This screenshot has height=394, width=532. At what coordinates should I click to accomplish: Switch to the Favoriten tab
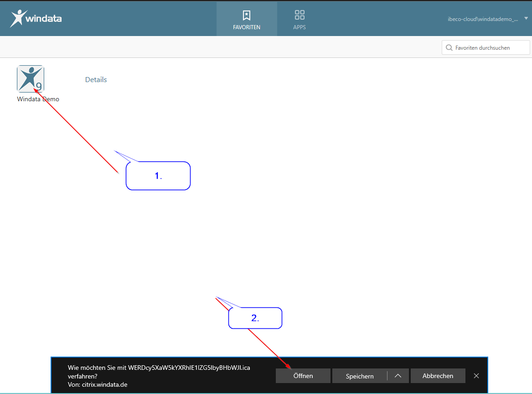(x=247, y=19)
